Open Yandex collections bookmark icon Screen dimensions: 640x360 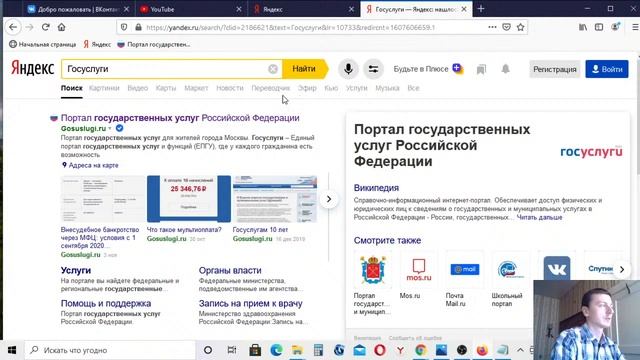click(481, 69)
